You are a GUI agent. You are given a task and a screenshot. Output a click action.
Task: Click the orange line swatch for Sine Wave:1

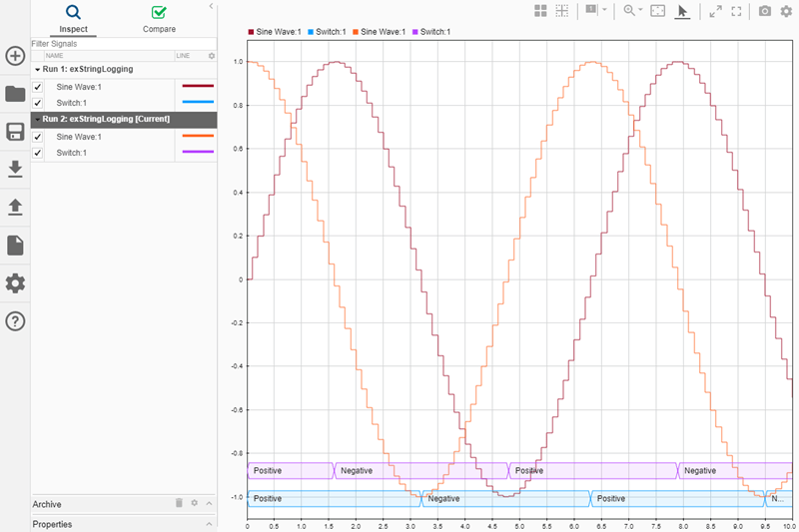pos(197,137)
